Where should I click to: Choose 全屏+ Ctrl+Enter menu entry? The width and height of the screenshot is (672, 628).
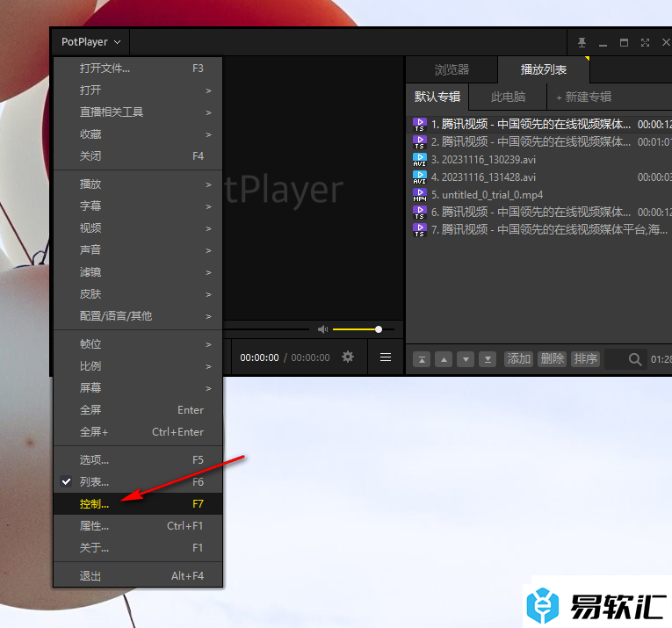(x=138, y=432)
